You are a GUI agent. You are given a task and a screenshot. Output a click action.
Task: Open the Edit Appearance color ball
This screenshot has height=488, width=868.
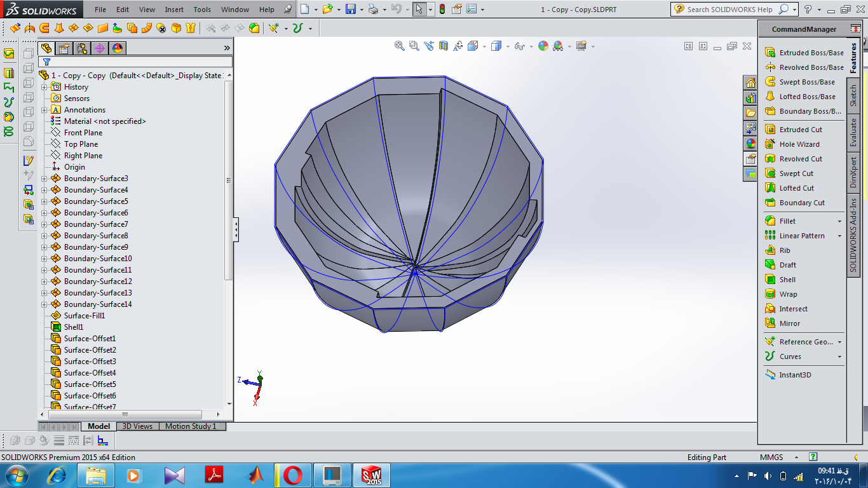pos(543,46)
